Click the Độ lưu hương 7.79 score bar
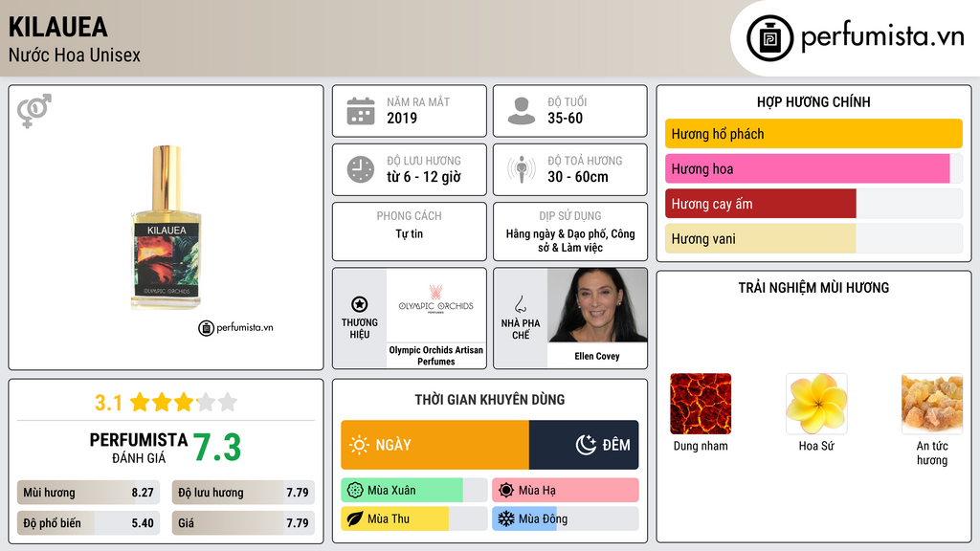 pos(243,493)
